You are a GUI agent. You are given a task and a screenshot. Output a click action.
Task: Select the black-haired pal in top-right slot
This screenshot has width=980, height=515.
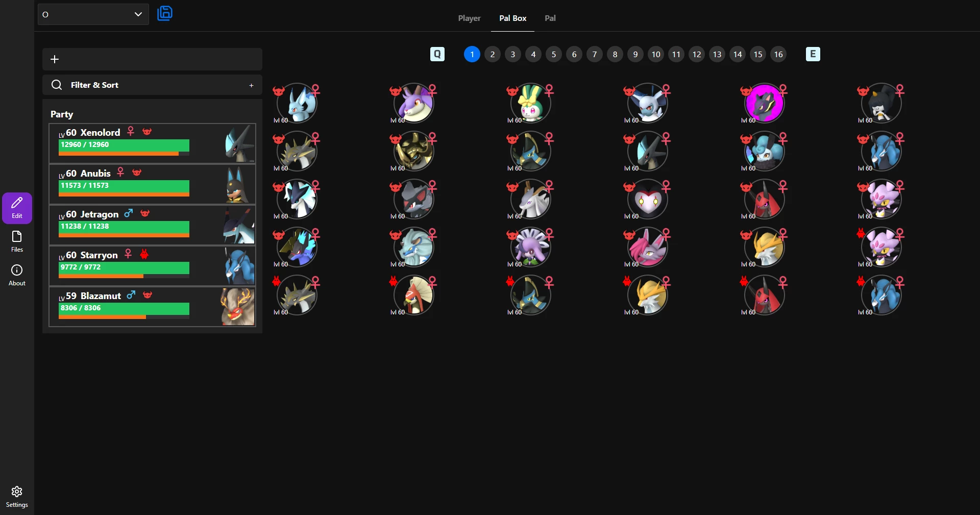881,103
